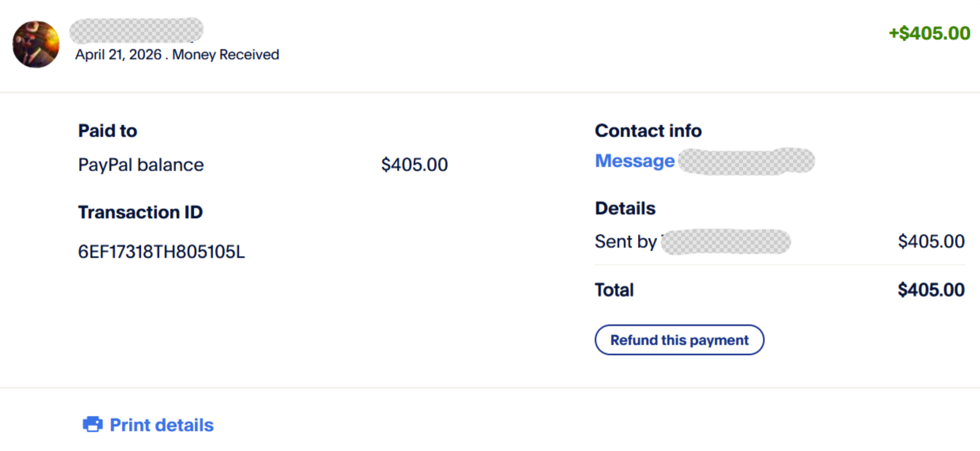The image size is (980, 451).
Task: Click the $405.00 amount in Sent by row
Action: click(x=931, y=242)
